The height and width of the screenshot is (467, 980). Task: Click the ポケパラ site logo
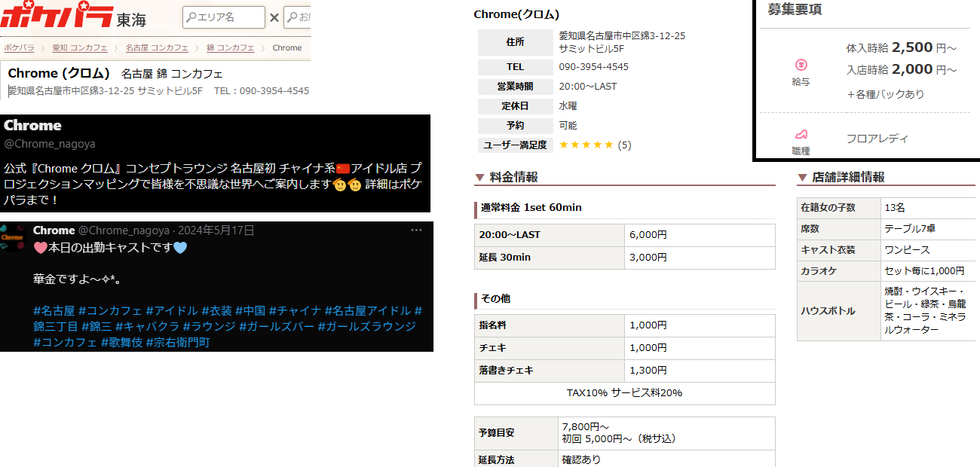point(57,17)
